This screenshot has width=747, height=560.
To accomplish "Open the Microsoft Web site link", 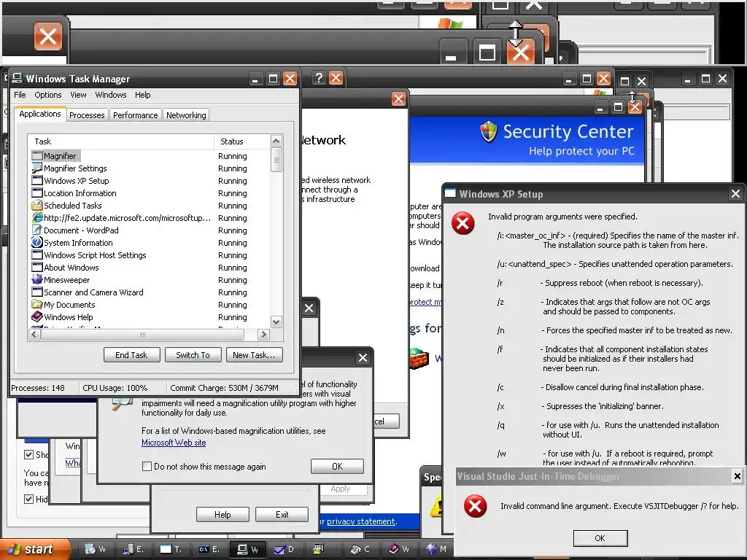I will point(174,443).
